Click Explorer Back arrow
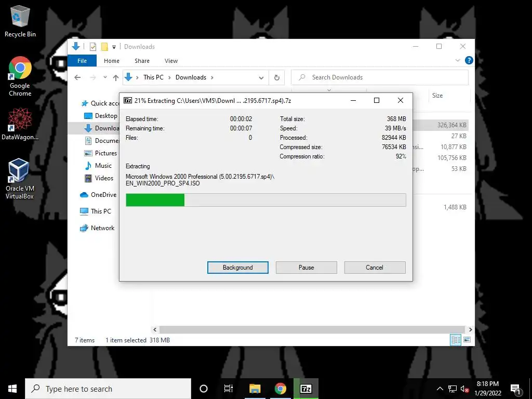 78,77
